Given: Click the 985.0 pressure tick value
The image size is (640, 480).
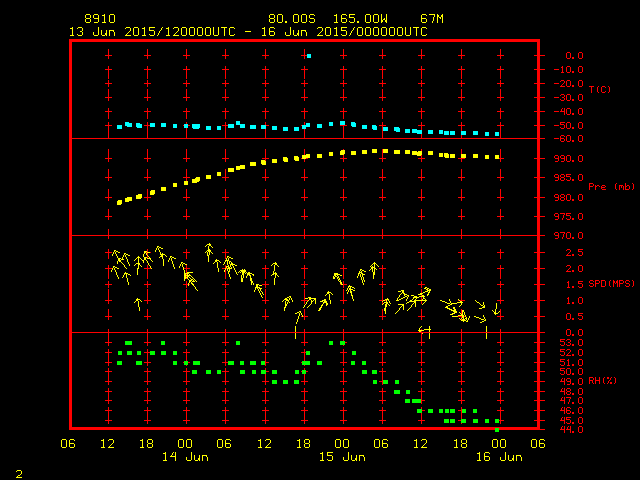Looking at the screenshot, I should pyautogui.click(x=569, y=178).
